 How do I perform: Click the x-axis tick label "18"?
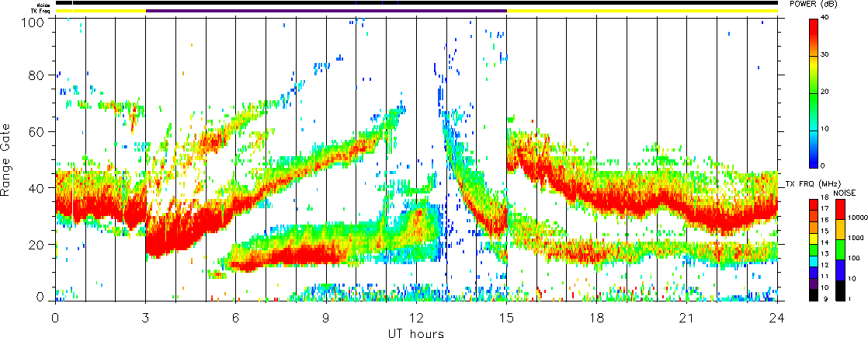pos(597,318)
